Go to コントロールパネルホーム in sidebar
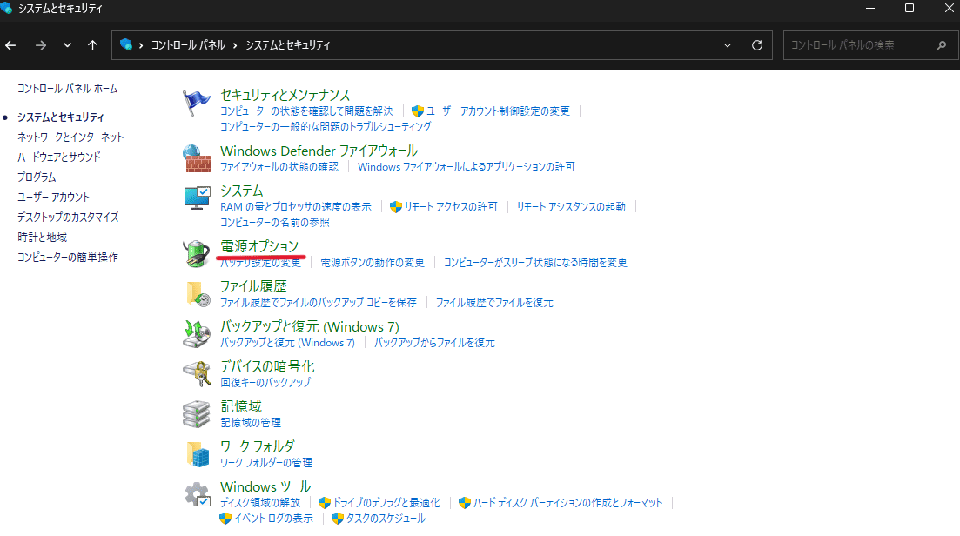Screen dimensions: 960x536 point(67,88)
